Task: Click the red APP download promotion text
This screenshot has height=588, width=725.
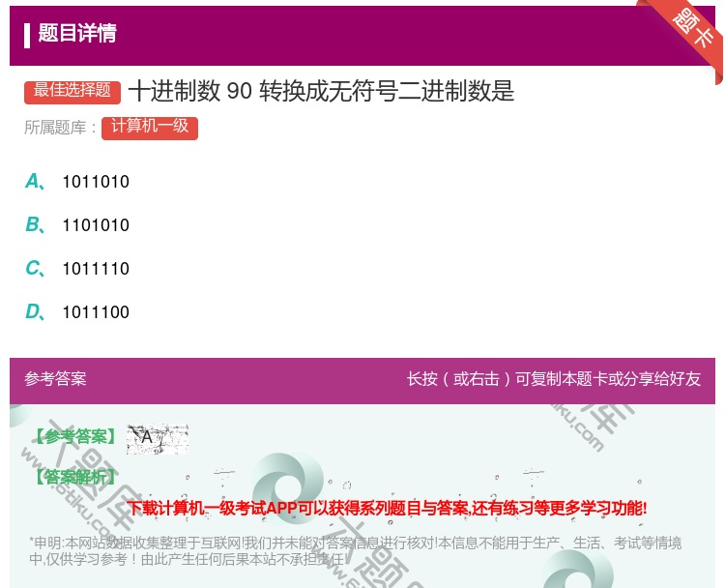Action: tap(387, 508)
